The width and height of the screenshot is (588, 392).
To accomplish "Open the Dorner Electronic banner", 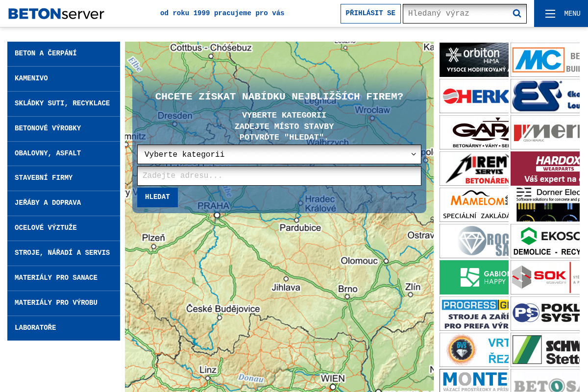I will click(x=545, y=205).
